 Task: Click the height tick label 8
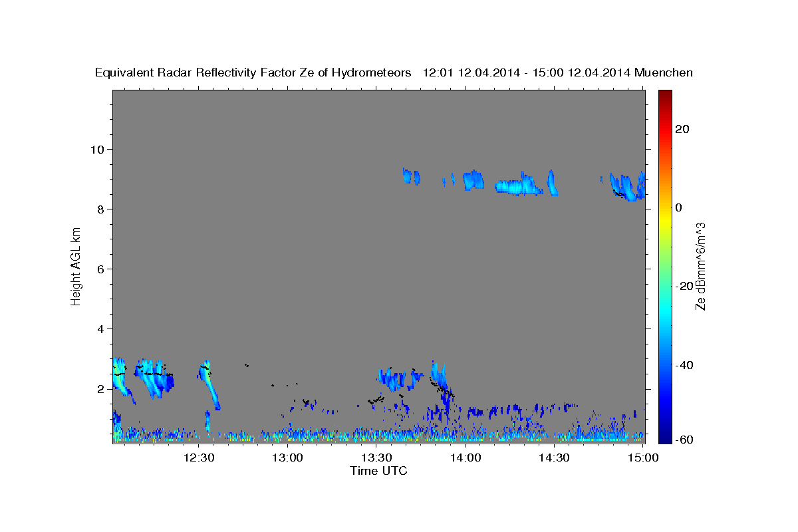pyautogui.click(x=101, y=209)
